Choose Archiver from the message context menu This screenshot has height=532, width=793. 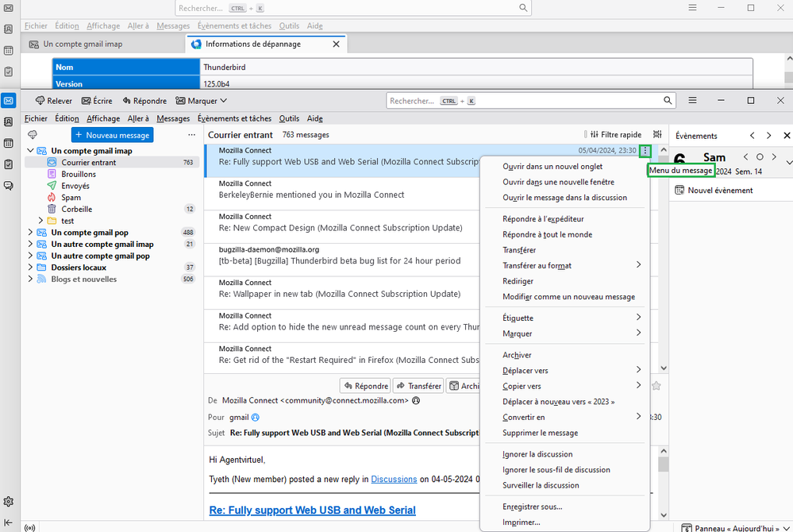click(x=517, y=355)
